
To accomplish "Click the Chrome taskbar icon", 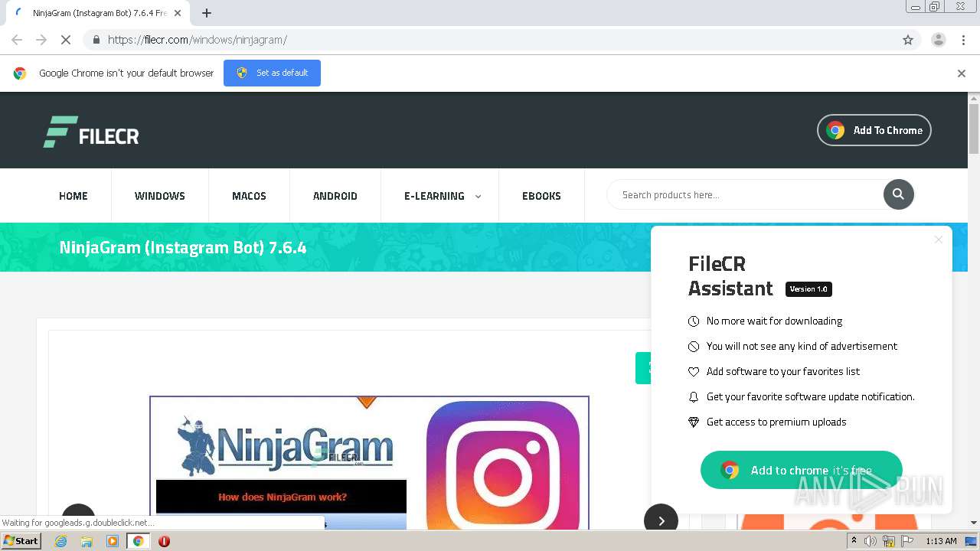I will click(139, 541).
